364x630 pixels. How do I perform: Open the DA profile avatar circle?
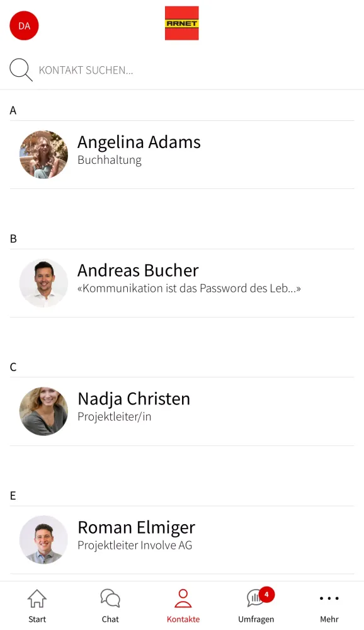23,26
